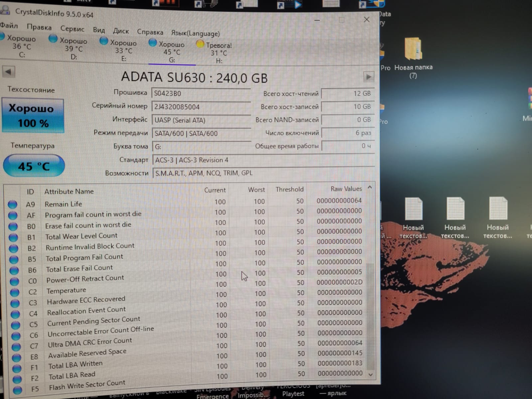The width and height of the screenshot is (532, 399).
Task: Open the Язык(Language) menu
Action: point(196,33)
